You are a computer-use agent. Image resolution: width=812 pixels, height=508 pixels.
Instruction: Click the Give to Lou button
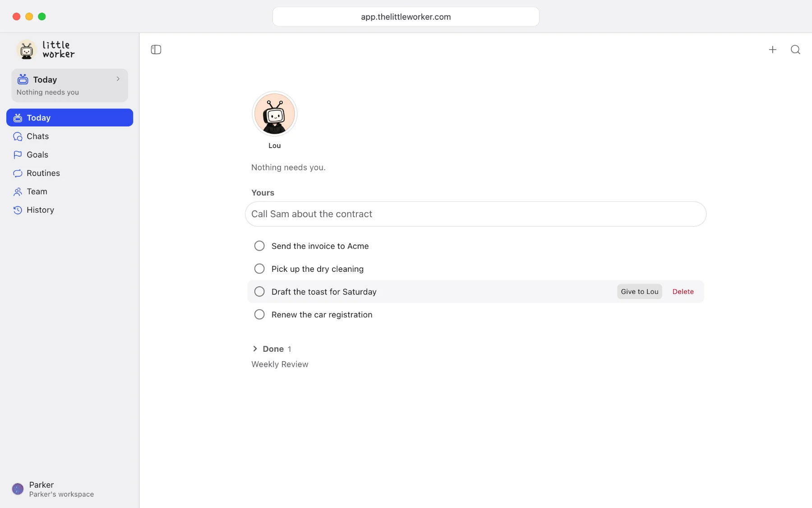pyautogui.click(x=640, y=292)
